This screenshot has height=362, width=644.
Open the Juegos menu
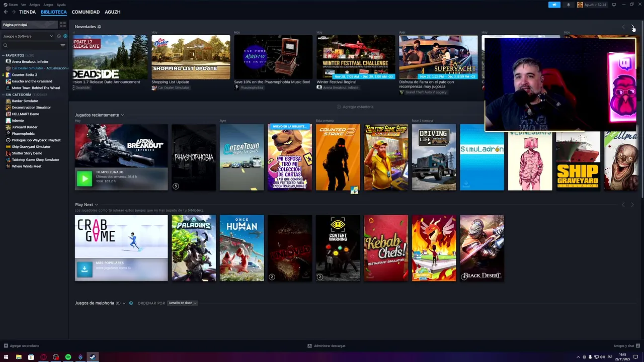[x=48, y=5]
